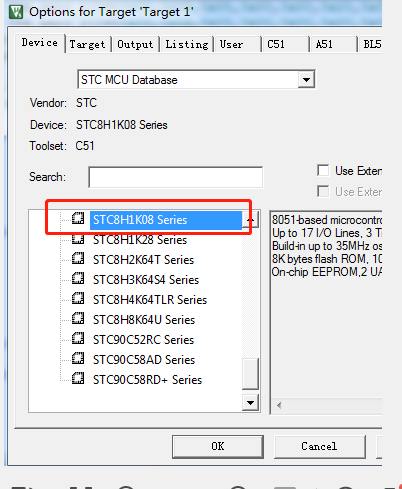Switch to the C51 tab
The width and height of the screenshot is (402, 489).
[276, 44]
